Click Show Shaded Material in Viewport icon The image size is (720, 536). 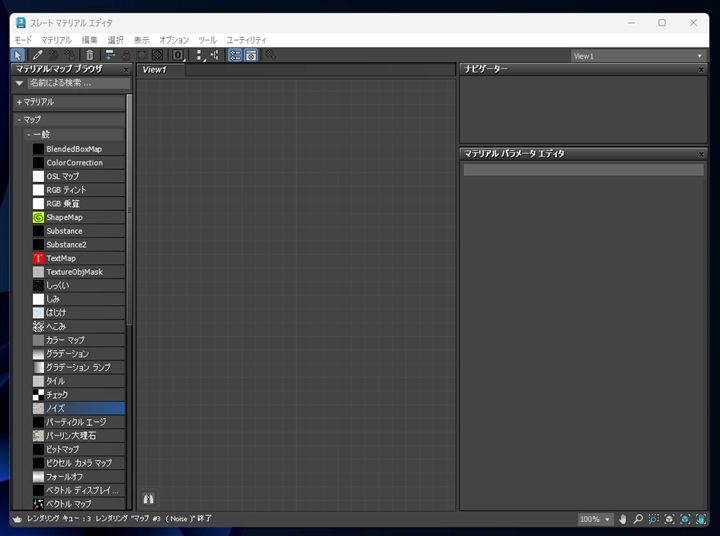[141, 56]
